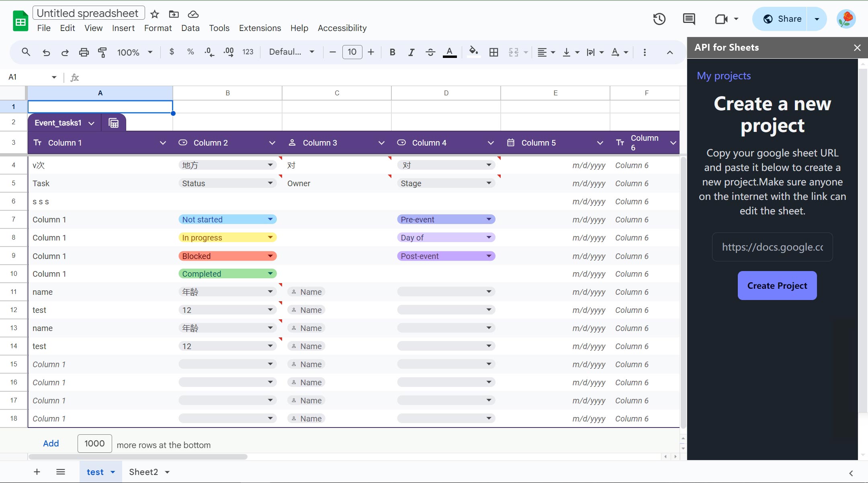The image size is (868, 483).
Task: Open the borders menu
Action: [x=493, y=52]
